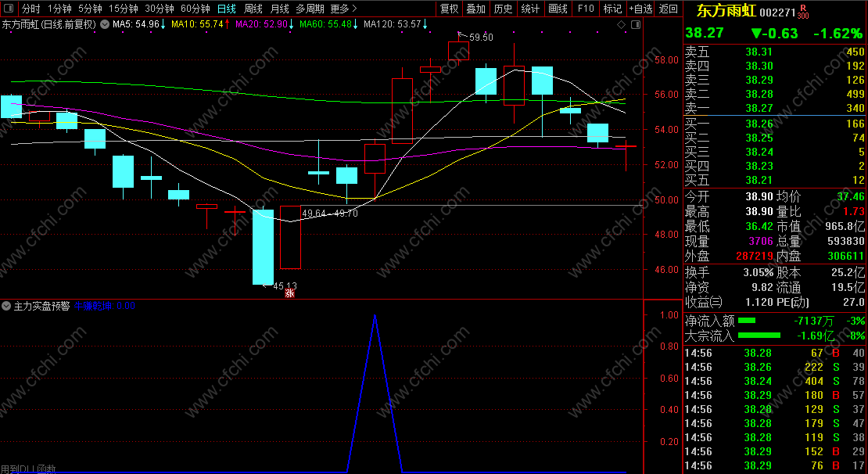868x474 pixels.
Task: Click the 净流入额 green bar
Action: (x=747, y=321)
